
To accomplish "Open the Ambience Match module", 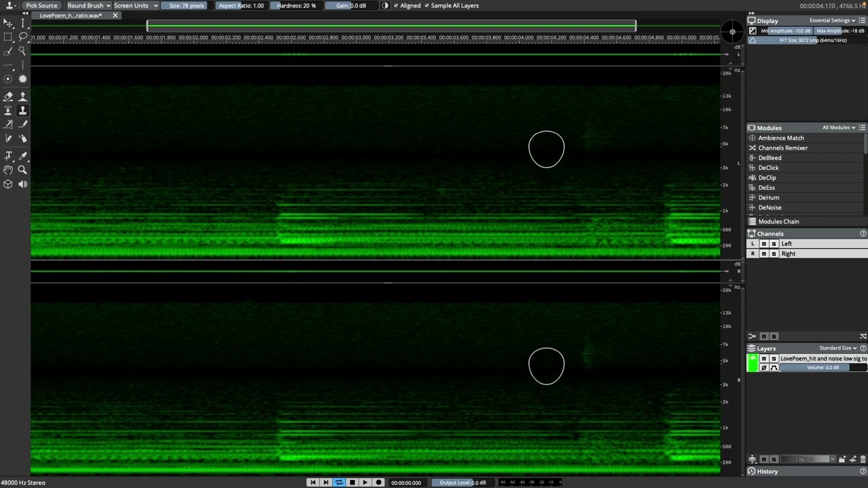I will (781, 138).
